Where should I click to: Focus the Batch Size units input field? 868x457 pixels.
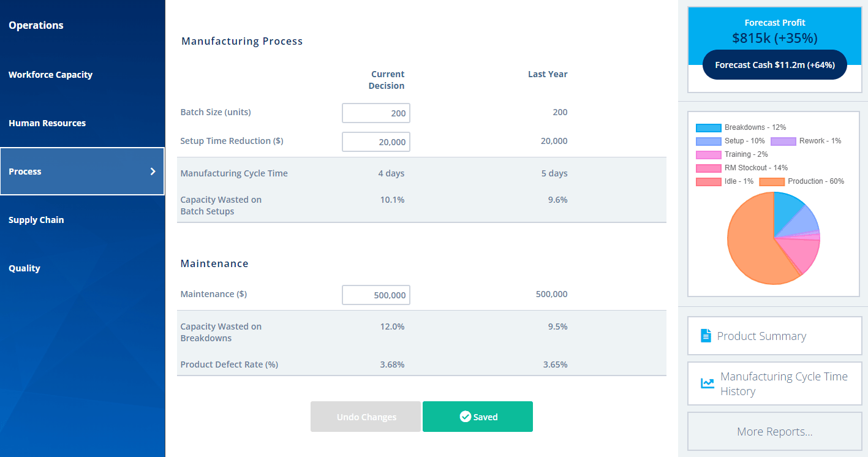point(376,113)
